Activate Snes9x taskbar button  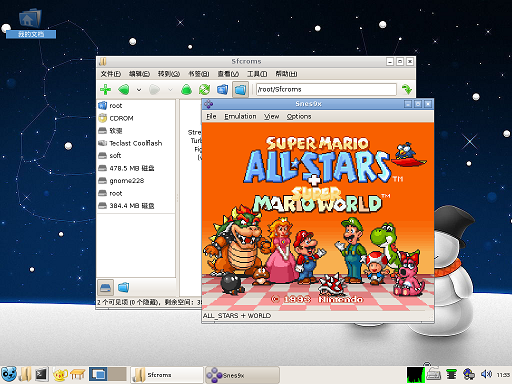point(242,375)
